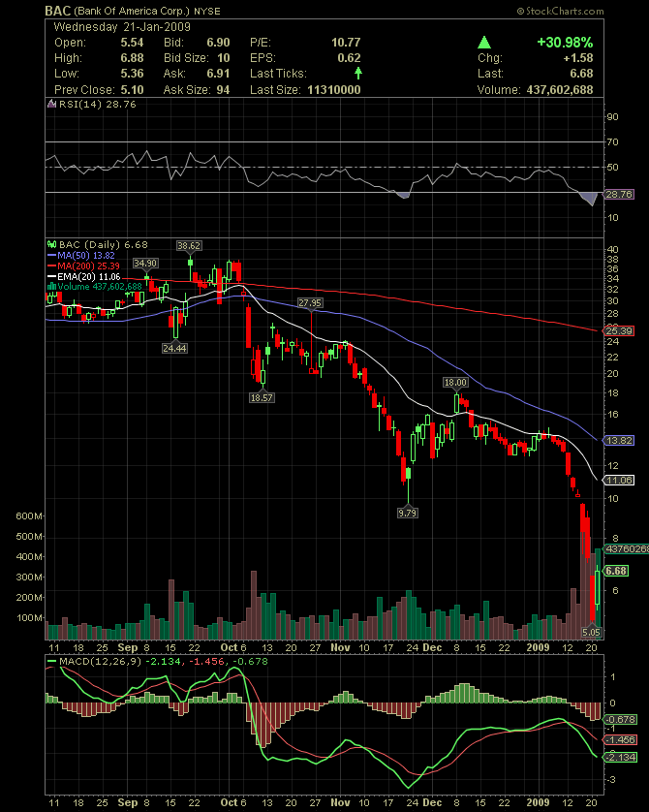Click the Bid value 6.90
This screenshot has height=812, width=649.
pos(218,43)
